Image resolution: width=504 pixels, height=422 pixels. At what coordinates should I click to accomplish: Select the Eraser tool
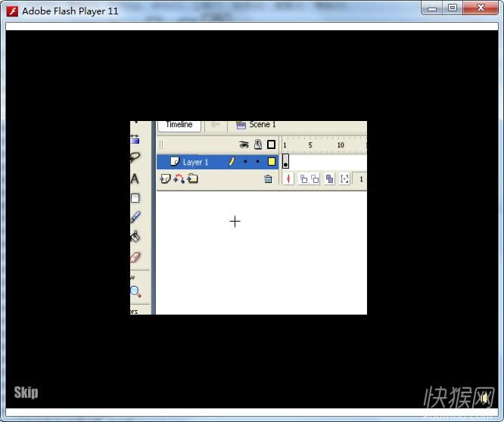(x=135, y=257)
